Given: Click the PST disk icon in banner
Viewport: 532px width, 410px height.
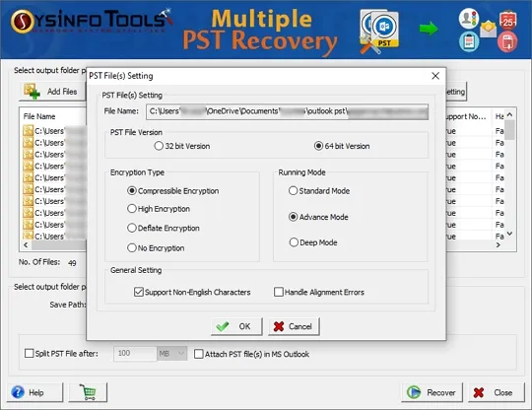Looking at the screenshot, I should [379, 32].
